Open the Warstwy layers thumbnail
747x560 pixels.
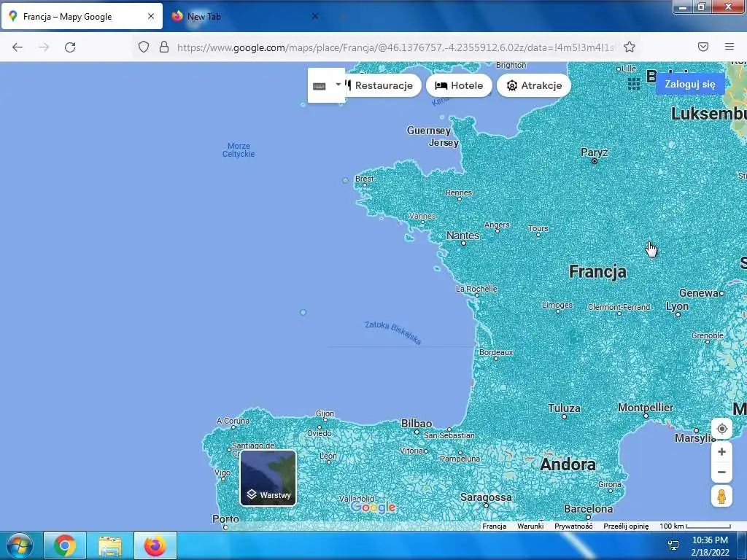click(x=268, y=478)
